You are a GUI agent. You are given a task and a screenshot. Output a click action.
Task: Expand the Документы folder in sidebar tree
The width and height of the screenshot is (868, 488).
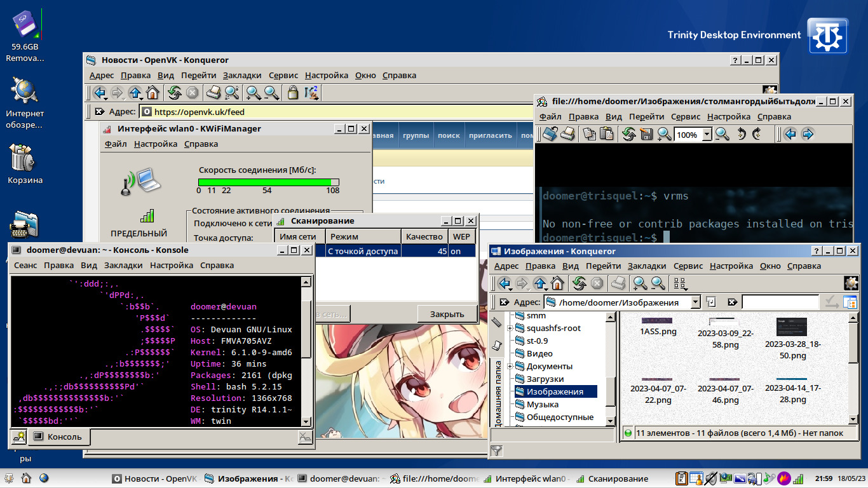[x=510, y=367]
